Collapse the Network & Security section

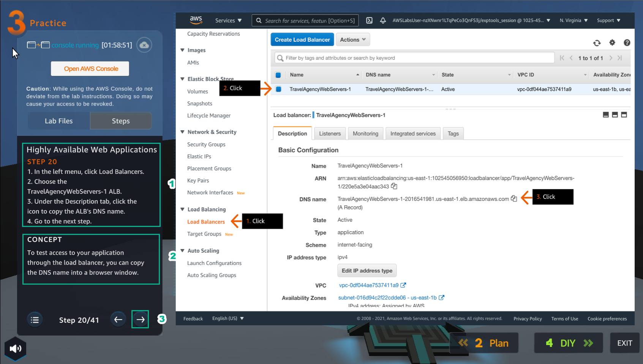183,132
